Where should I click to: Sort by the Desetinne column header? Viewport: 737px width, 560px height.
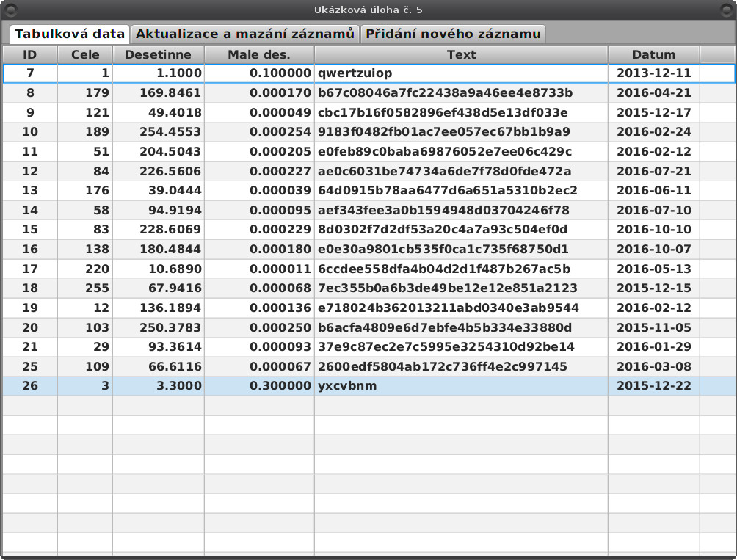[159, 54]
